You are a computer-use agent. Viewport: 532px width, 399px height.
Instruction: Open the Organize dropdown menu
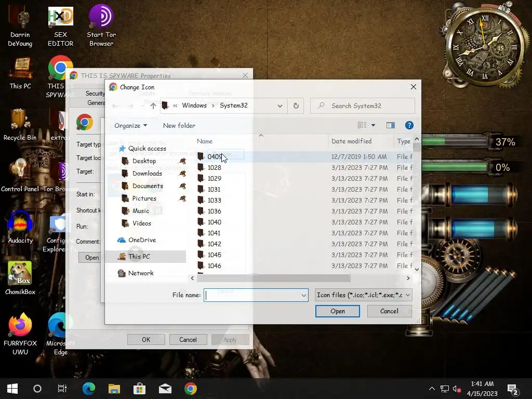(130, 126)
